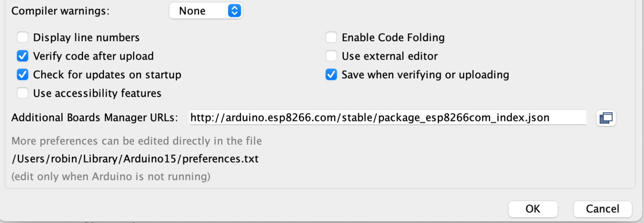This screenshot has height=223, width=644.
Task: Click the 'Additional Boards Manager URLs:' label
Action: (95, 118)
